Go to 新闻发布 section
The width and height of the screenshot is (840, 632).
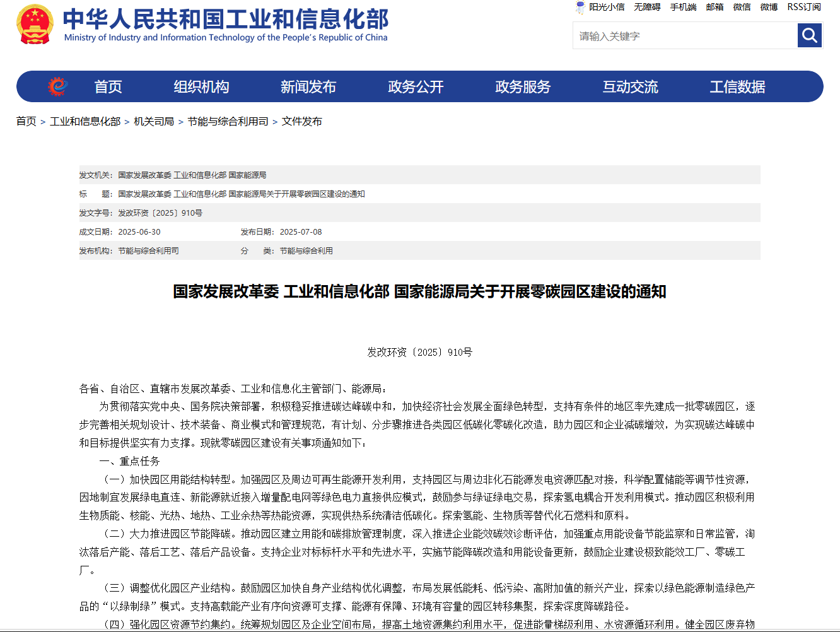[308, 87]
